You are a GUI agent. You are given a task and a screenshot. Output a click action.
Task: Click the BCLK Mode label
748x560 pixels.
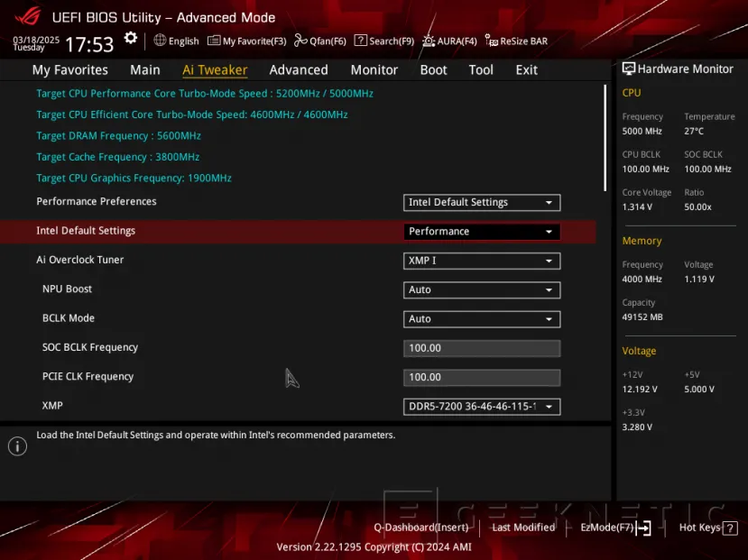click(69, 318)
